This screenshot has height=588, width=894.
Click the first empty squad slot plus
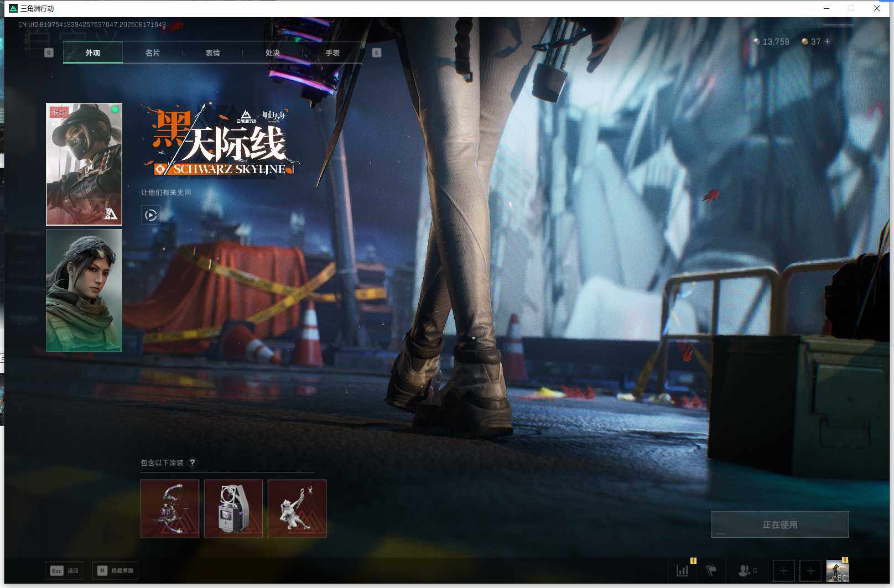[x=784, y=570]
